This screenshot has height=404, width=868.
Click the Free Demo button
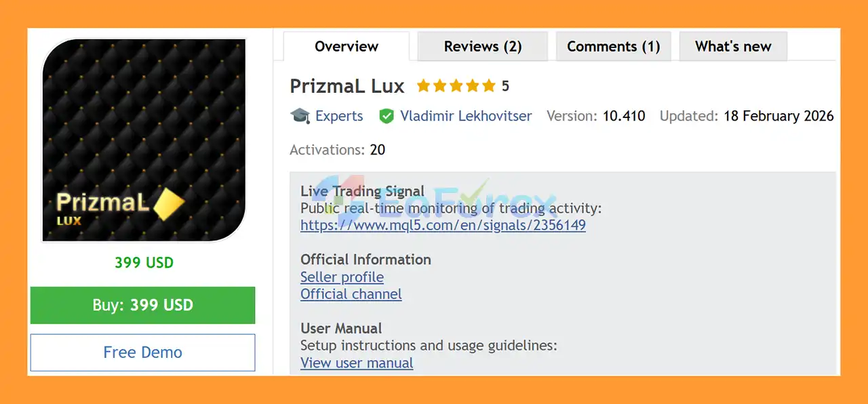click(142, 352)
